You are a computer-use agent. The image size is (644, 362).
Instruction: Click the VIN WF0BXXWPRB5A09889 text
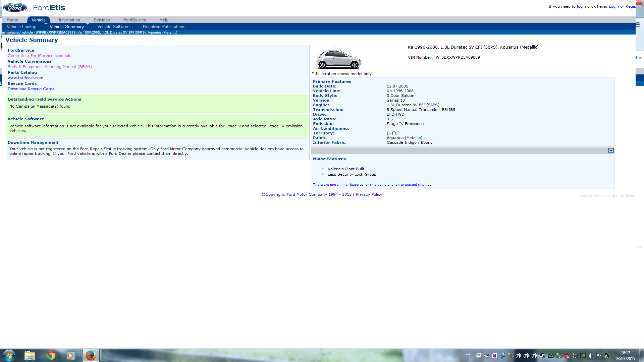tap(458, 57)
